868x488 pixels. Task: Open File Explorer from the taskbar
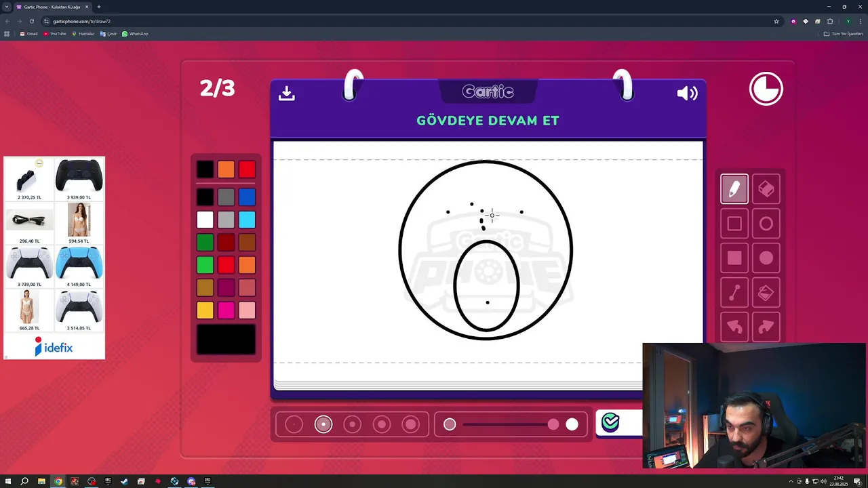41,481
